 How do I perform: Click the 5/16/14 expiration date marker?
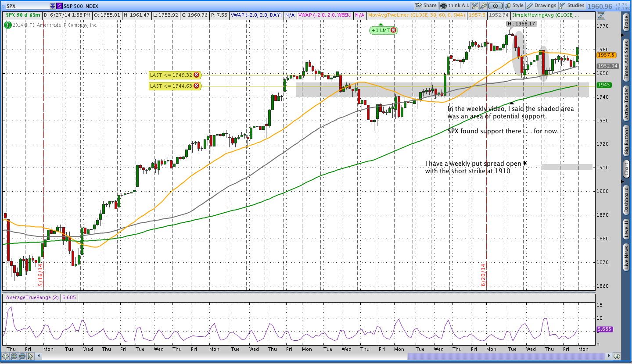click(x=40, y=275)
